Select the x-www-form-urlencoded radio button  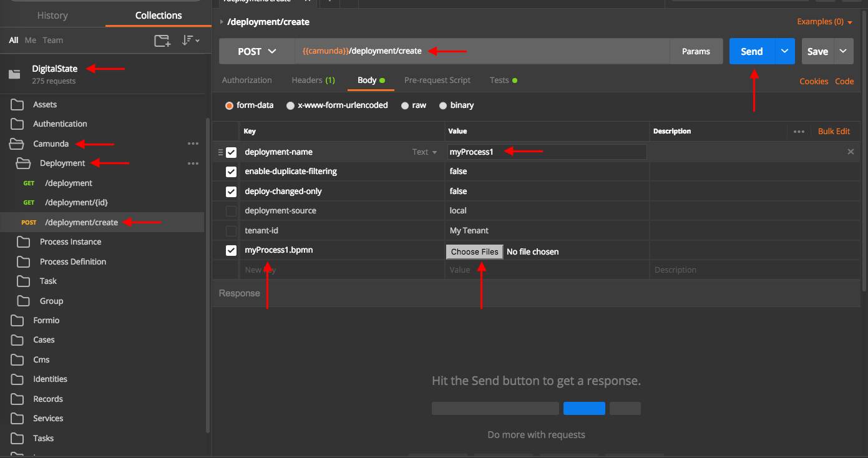[x=291, y=105]
